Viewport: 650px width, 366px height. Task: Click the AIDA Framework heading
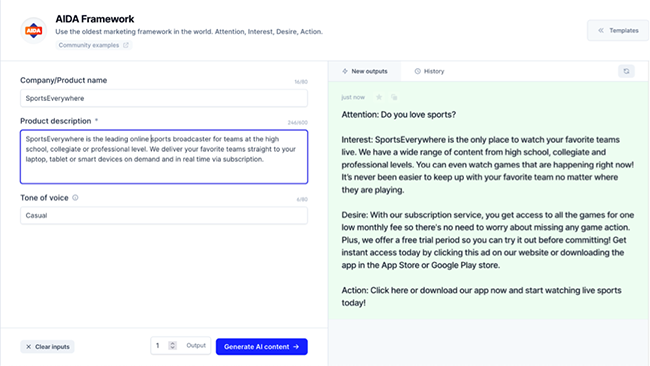click(x=95, y=19)
